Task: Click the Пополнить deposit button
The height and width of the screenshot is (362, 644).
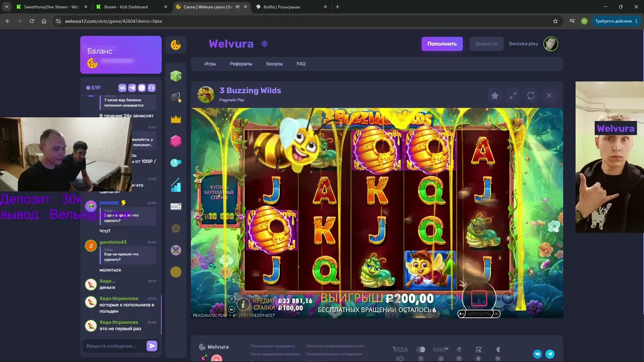Action: pyautogui.click(x=442, y=44)
